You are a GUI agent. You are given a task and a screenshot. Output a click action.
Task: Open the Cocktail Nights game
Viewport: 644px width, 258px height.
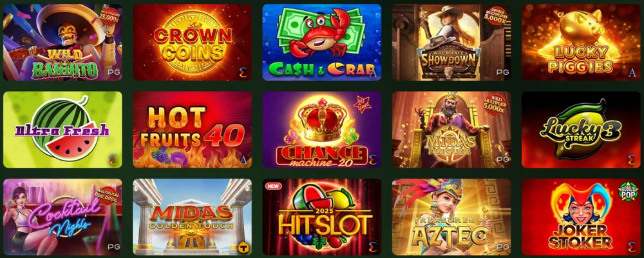(x=62, y=217)
